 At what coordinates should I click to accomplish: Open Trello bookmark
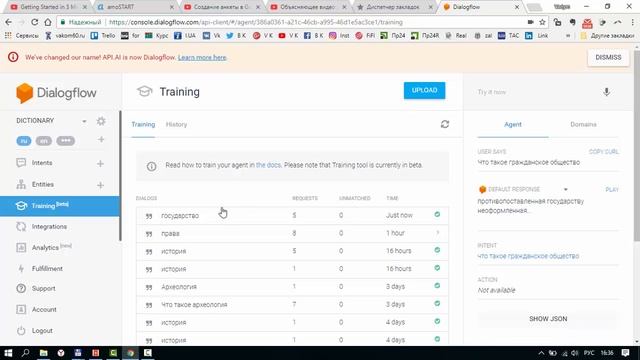[x=103, y=36]
